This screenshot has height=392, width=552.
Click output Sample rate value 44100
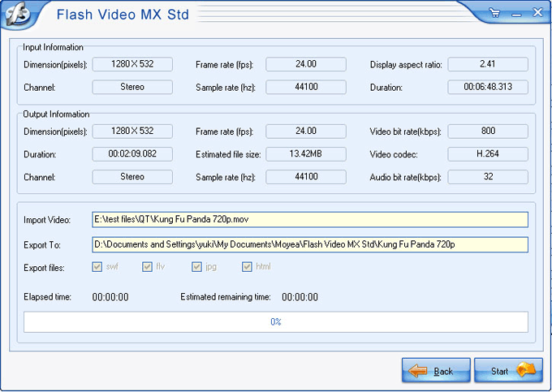306,177
